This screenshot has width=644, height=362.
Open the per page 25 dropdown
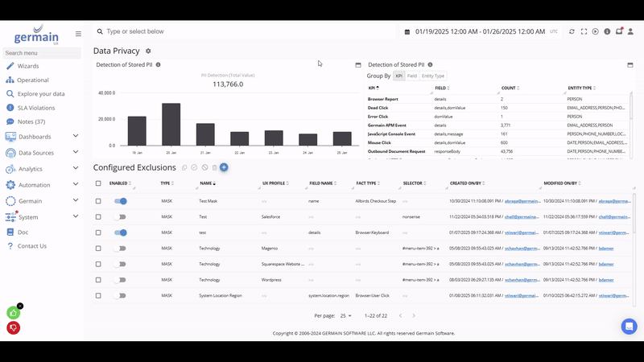point(346,315)
